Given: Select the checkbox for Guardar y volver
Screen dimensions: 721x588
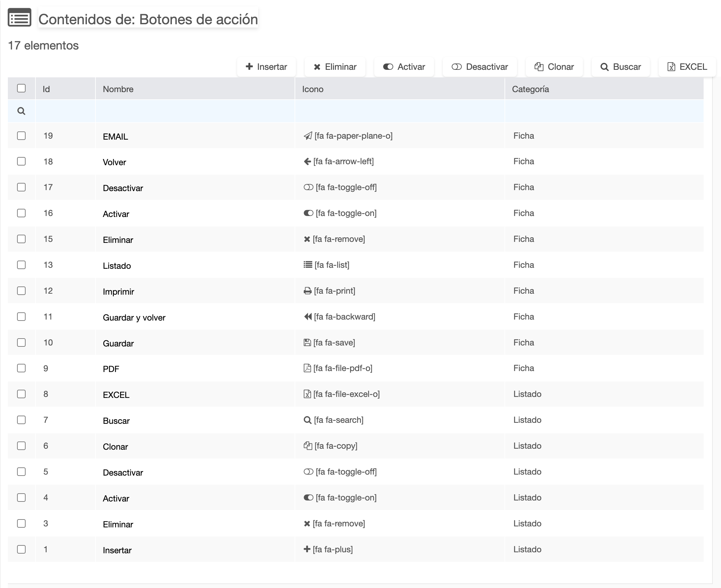Looking at the screenshot, I should (x=21, y=317).
